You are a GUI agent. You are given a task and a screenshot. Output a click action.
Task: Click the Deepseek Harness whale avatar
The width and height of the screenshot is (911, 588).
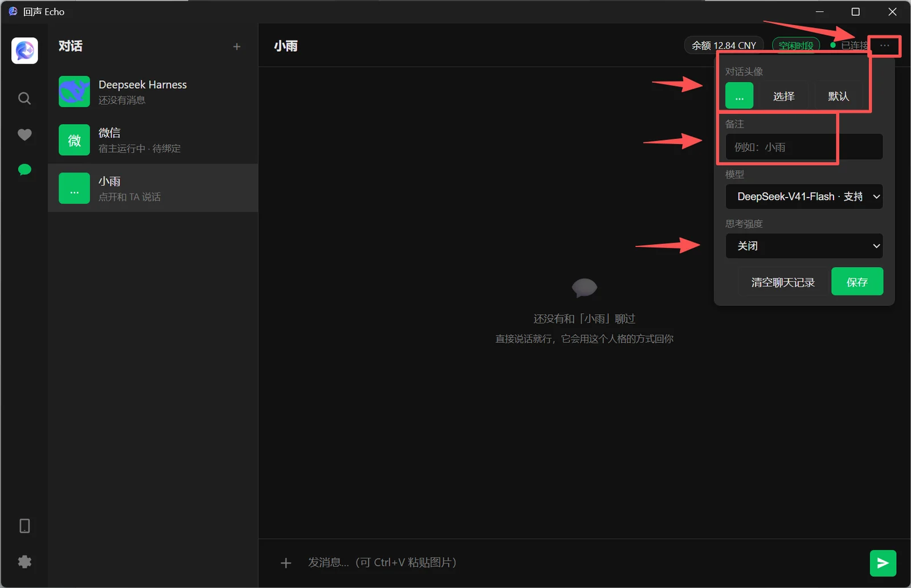tap(74, 92)
